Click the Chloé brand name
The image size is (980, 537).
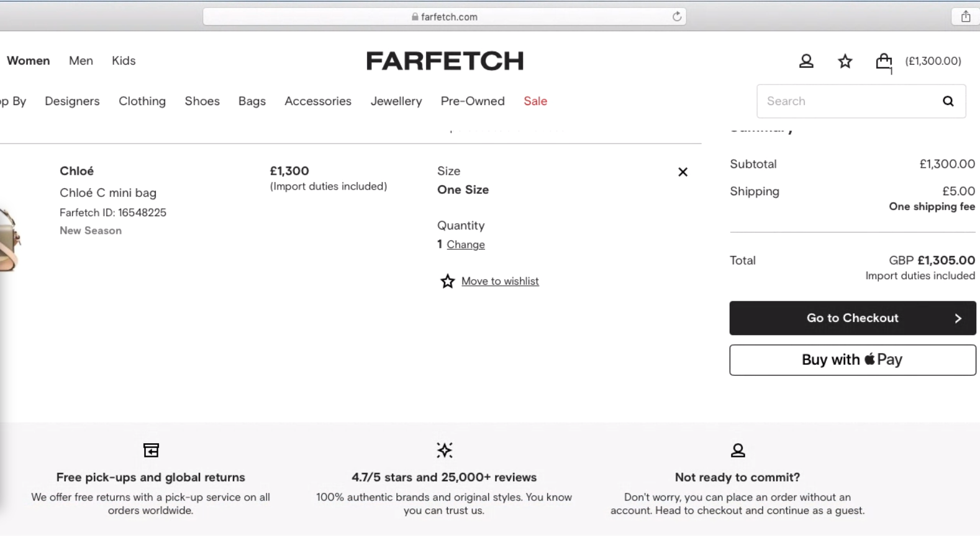77,171
